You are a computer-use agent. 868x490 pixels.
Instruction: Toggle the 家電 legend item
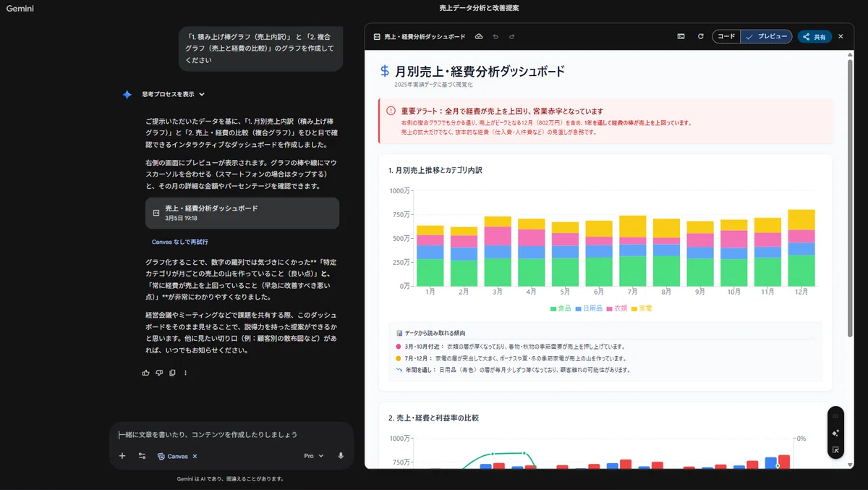642,308
